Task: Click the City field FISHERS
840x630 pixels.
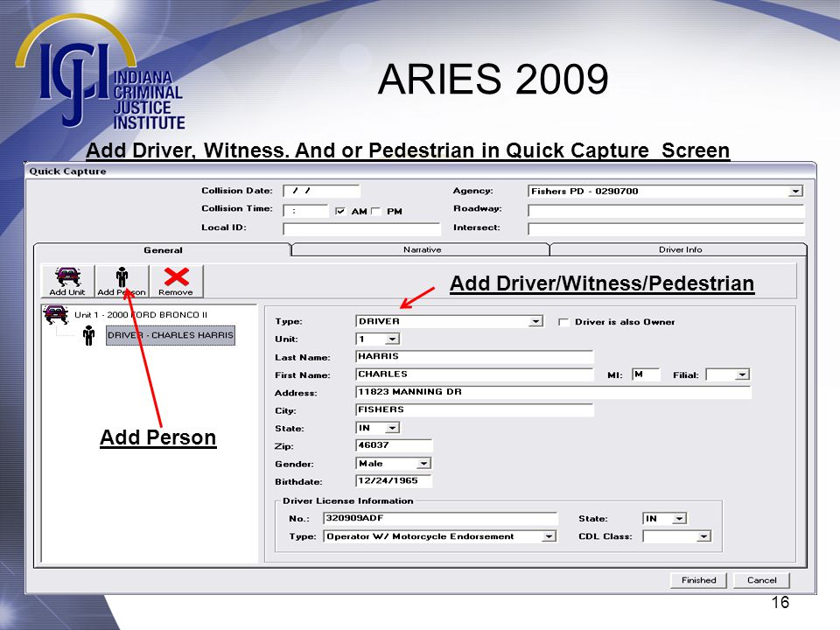Action: coord(474,409)
